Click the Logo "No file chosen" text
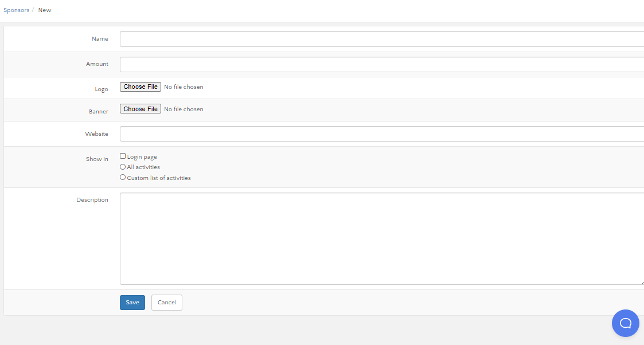Image resolution: width=644 pixels, height=345 pixels. click(x=184, y=87)
